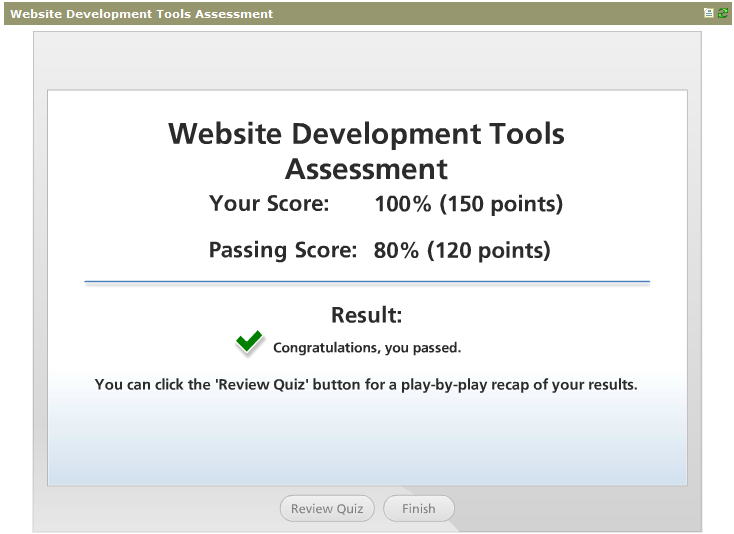Image resolution: width=734 pixels, height=534 pixels.
Task: Click the '100% (150 points)' score value
Action: pos(469,204)
